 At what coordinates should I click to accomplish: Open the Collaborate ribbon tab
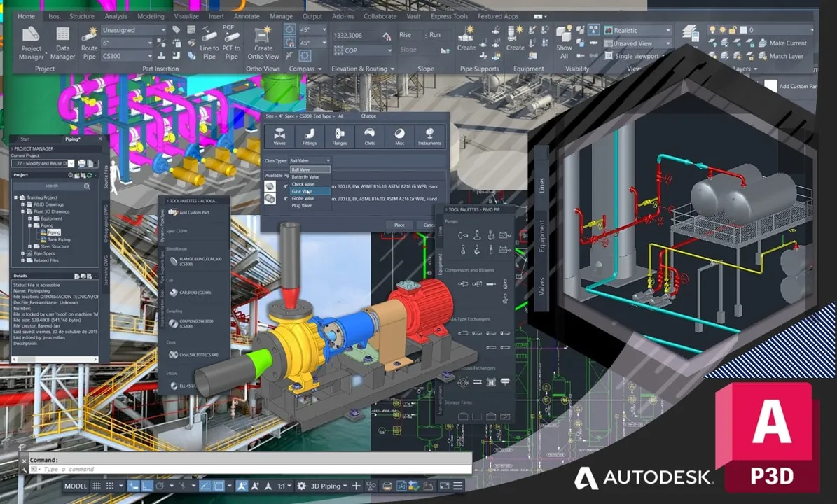tap(380, 16)
